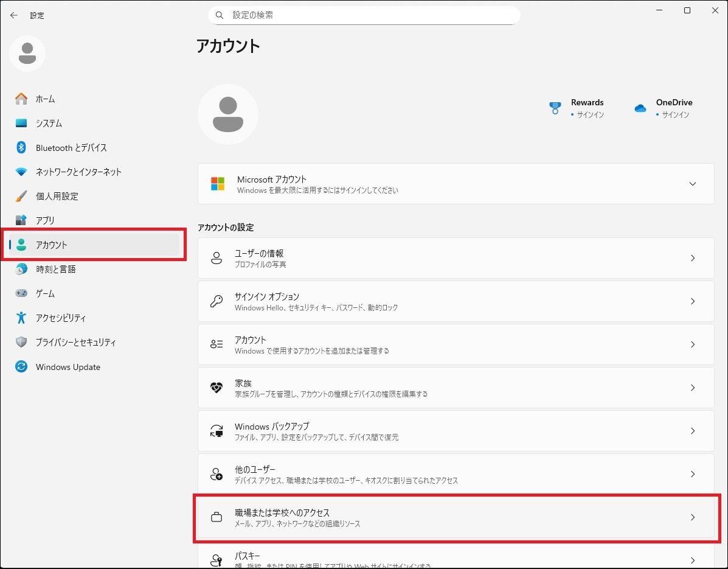Image resolution: width=728 pixels, height=569 pixels.
Task: Click the サインイン オプション key icon
Action: tap(217, 301)
